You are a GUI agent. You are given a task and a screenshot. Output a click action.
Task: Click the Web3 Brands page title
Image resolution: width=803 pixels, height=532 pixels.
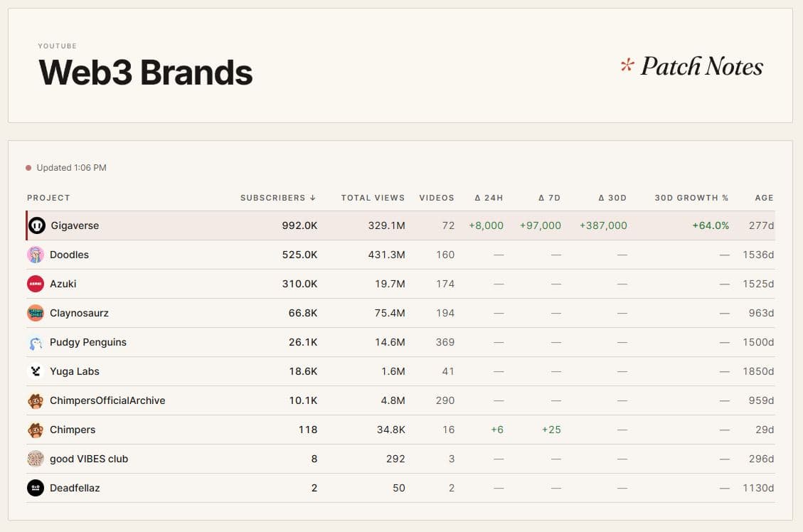[146, 73]
